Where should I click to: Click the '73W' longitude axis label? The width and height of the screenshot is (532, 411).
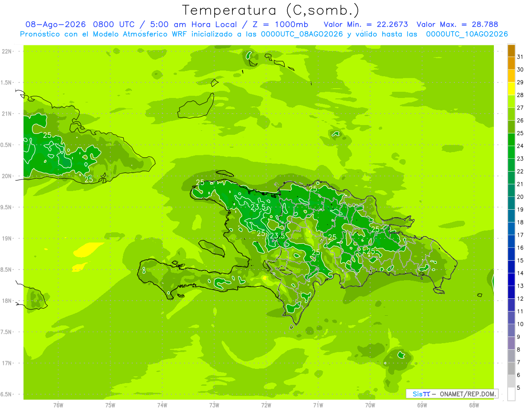coord(214,405)
